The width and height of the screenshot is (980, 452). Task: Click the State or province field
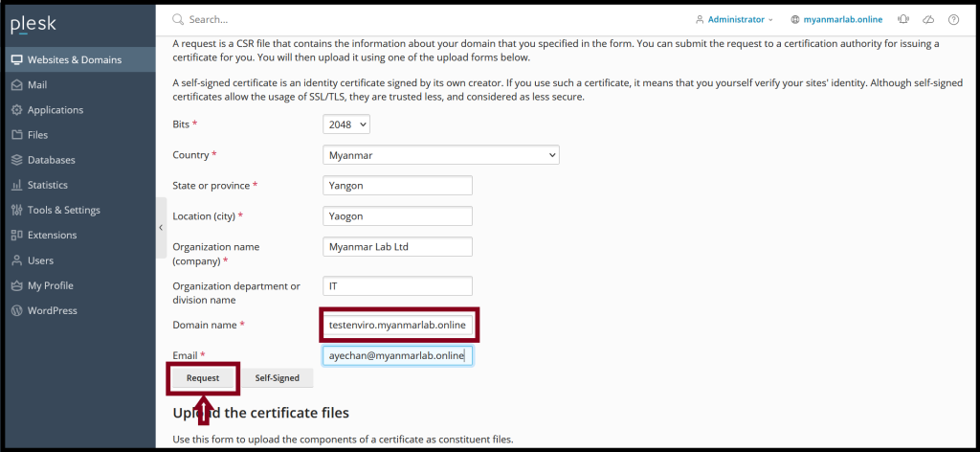click(x=397, y=186)
